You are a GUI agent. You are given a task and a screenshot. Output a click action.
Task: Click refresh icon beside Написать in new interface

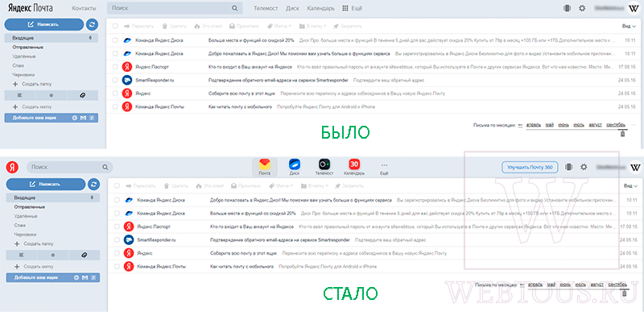click(x=94, y=184)
